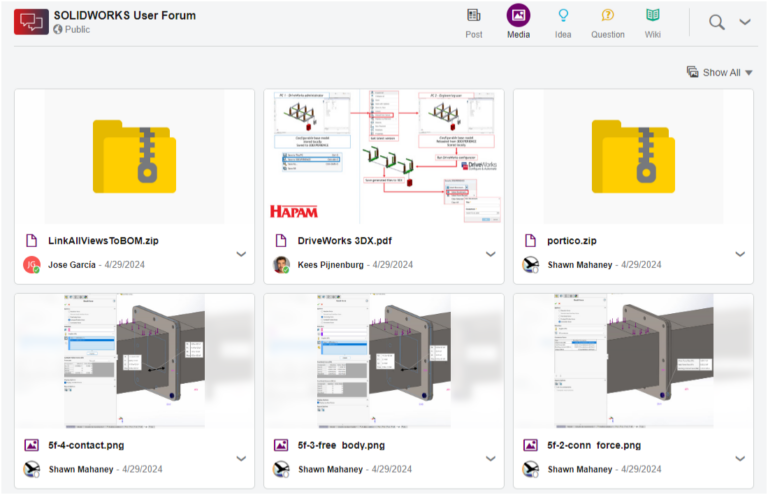Open the Show All filter dropdown
The width and height of the screenshot is (768, 495).
[x=720, y=72]
